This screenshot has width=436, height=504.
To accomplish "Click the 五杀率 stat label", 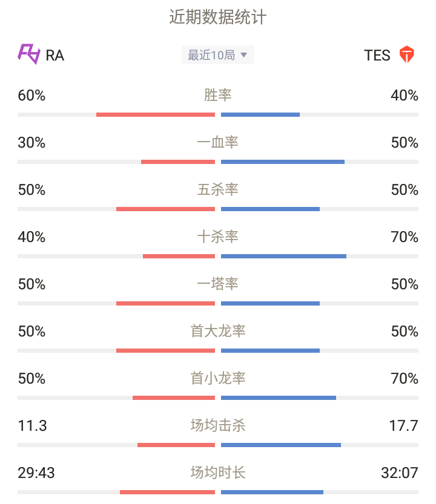I will pyautogui.click(x=218, y=189).
